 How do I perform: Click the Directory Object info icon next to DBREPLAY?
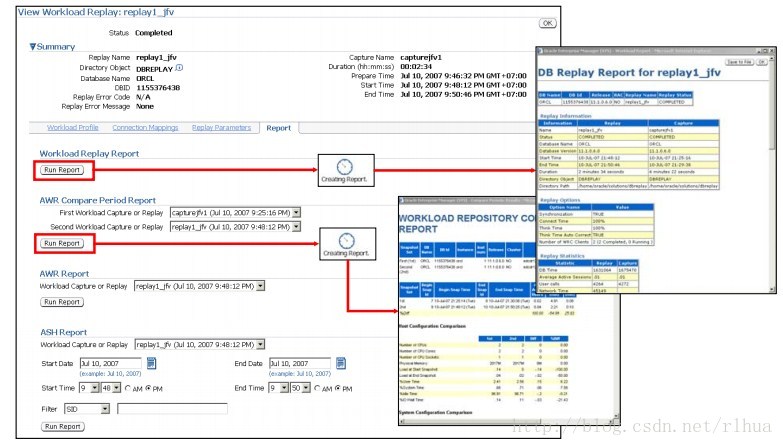(x=180, y=68)
